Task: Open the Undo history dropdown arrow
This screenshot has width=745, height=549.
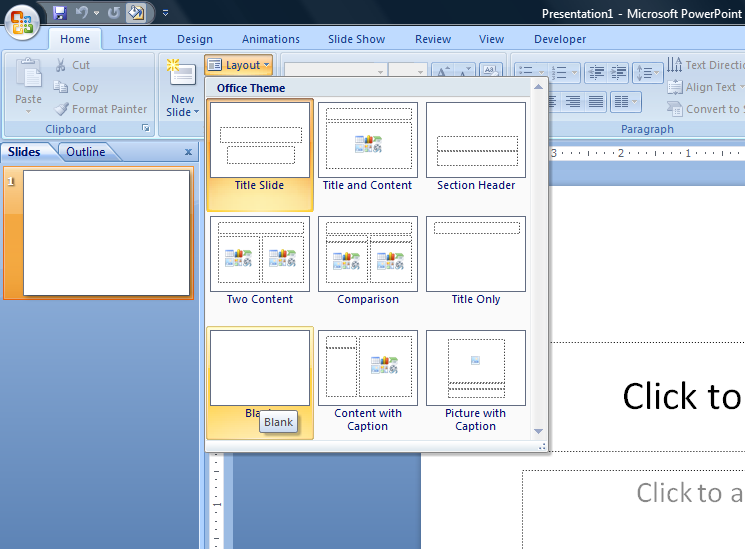Action: 96,13
